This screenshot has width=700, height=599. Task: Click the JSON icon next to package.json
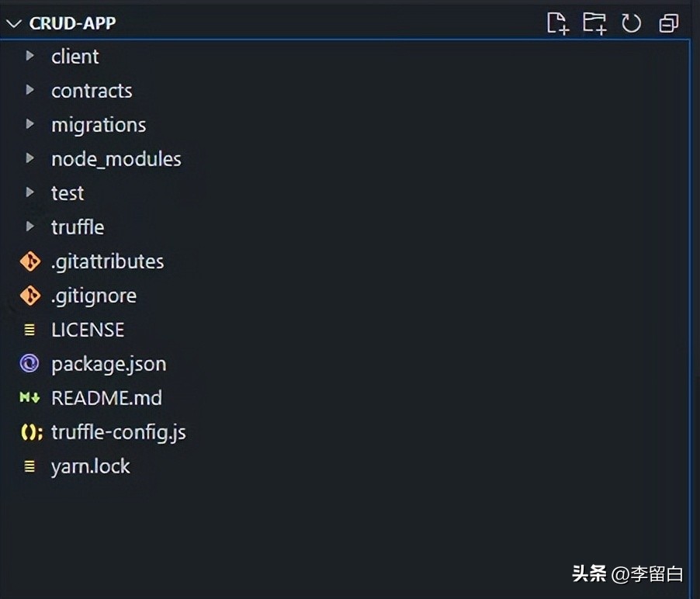[x=29, y=363]
